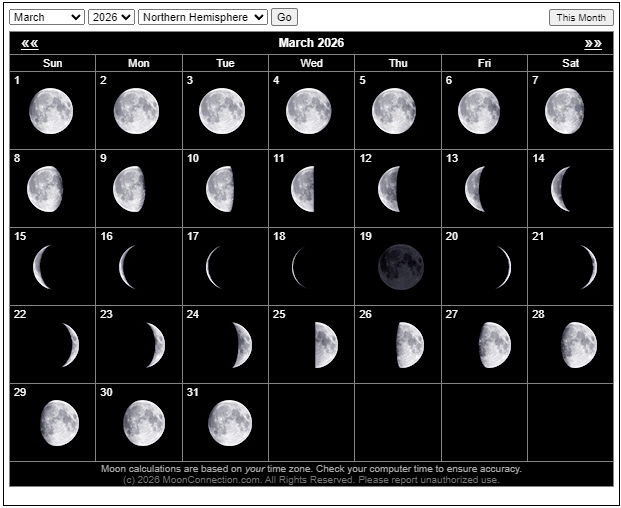The width and height of the screenshot is (621, 508).
Task: Click the thin crescent moon on March 20
Action: pos(503,267)
